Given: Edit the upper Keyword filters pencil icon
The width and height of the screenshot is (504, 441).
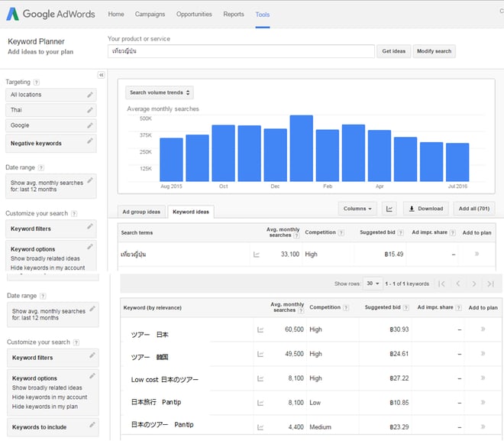Looking at the screenshot, I should point(90,226).
